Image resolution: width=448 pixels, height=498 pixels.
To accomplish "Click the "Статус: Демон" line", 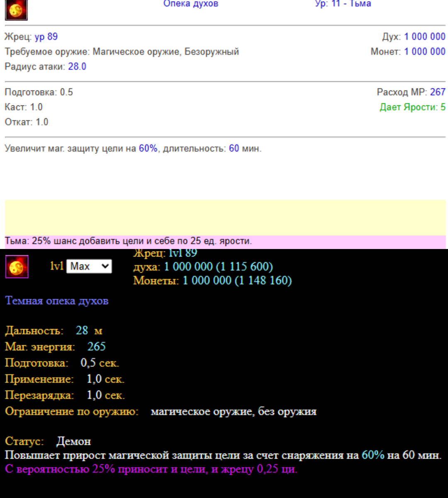I will click(48, 441).
